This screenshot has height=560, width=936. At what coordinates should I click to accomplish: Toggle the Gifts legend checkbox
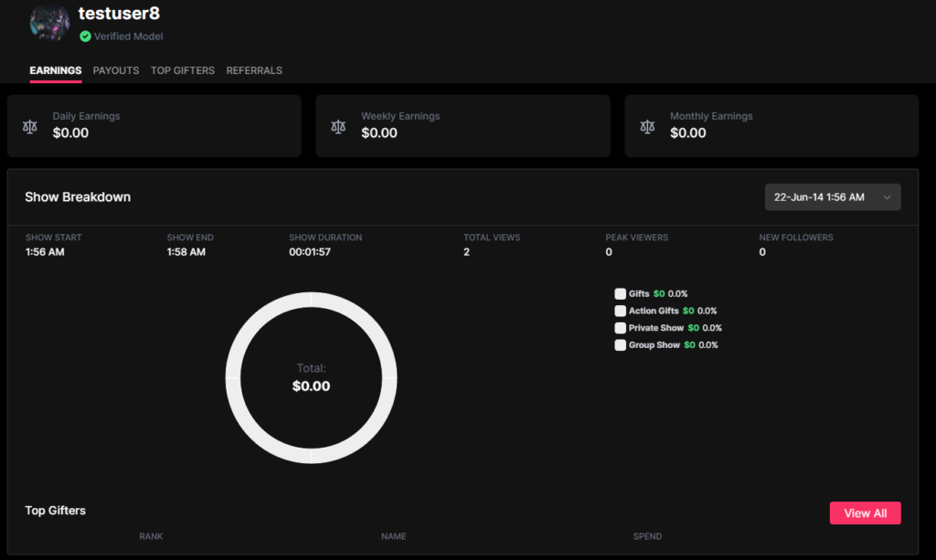pos(621,294)
